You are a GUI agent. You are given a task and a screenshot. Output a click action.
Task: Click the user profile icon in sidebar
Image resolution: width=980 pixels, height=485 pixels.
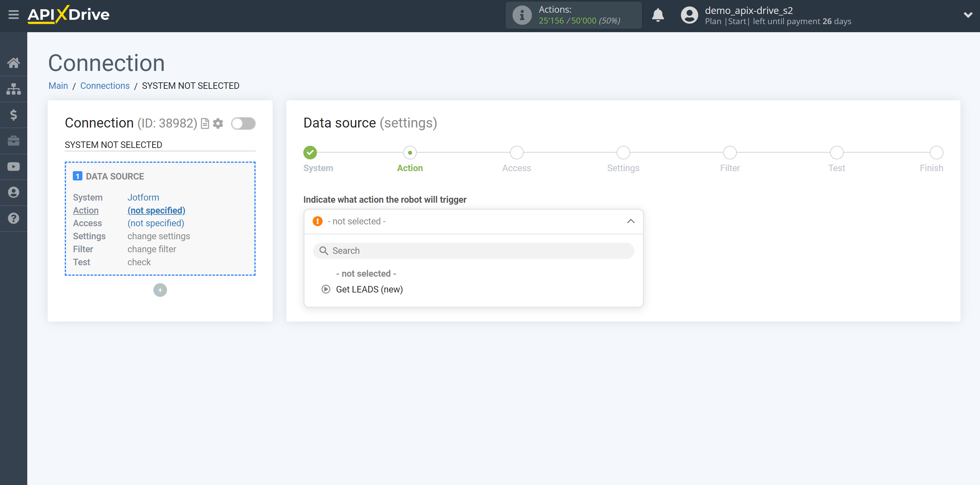coord(14,192)
